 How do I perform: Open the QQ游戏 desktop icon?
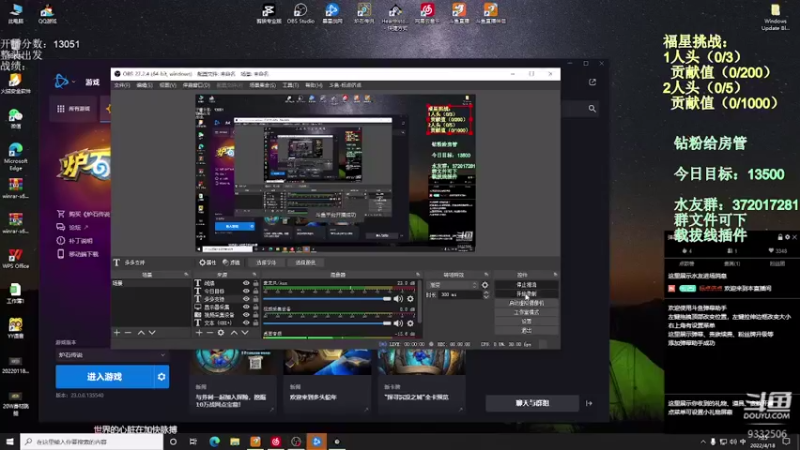pyautogui.click(x=47, y=13)
